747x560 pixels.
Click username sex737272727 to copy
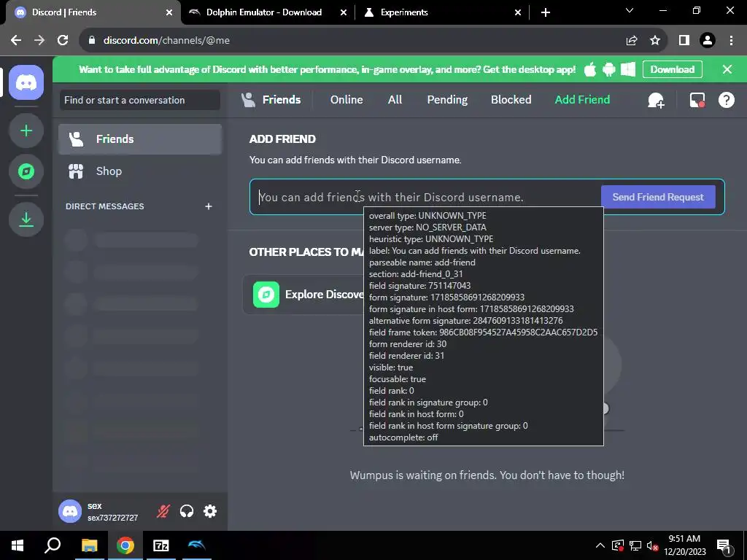(x=112, y=518)
